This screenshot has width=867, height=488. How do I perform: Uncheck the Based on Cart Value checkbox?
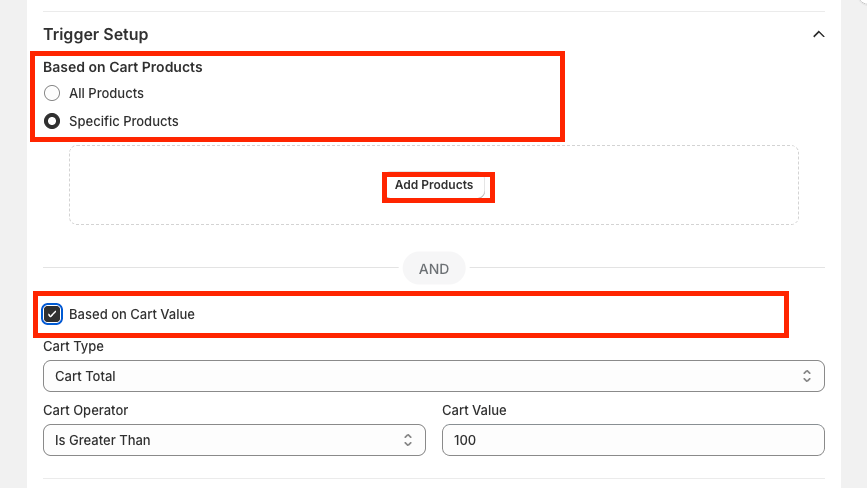pos(52,314)
